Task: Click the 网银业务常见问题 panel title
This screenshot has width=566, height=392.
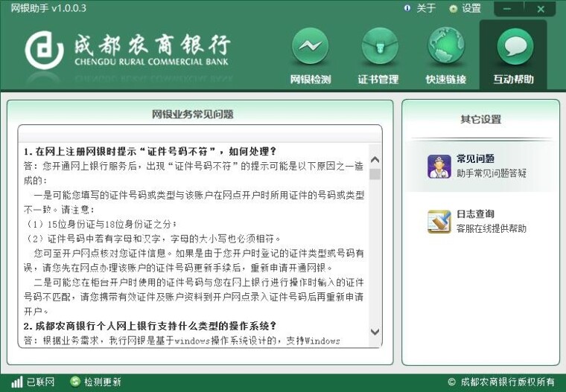Action: [192, 115]
